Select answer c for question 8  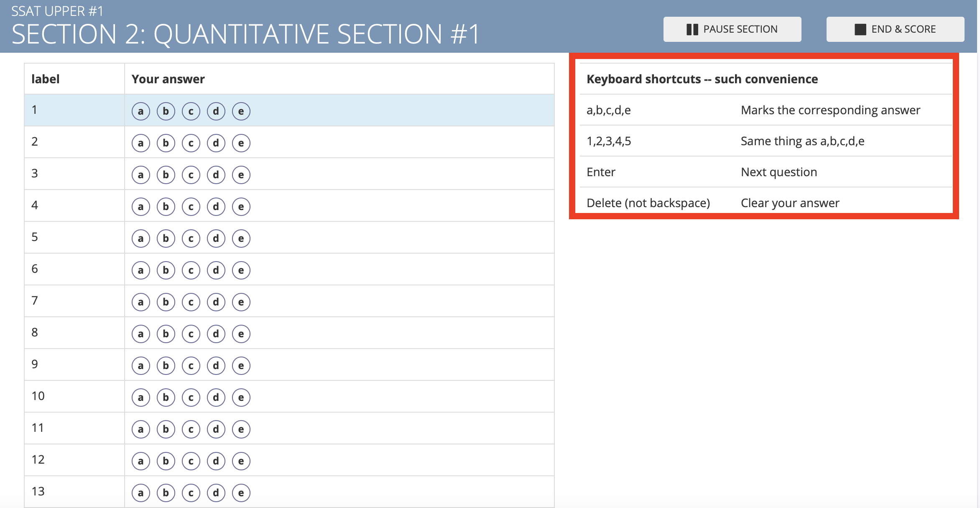tap(191, 334)
